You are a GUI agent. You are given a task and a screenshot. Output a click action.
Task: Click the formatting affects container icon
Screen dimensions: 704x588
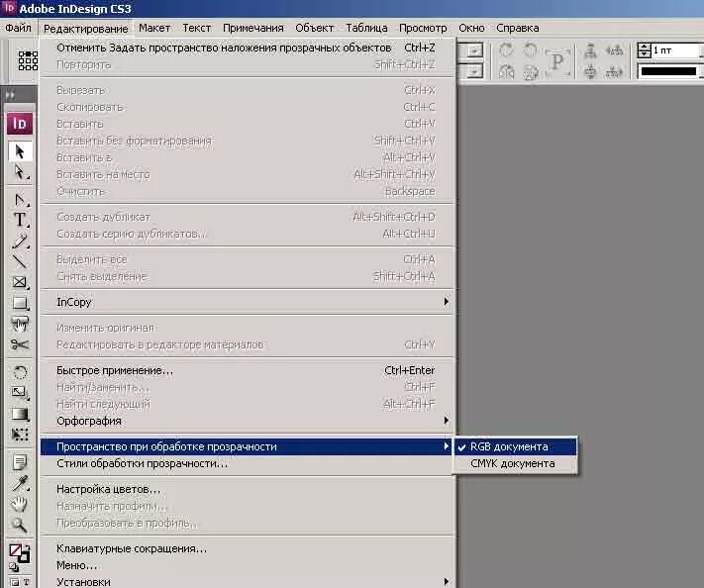(15, 582)
